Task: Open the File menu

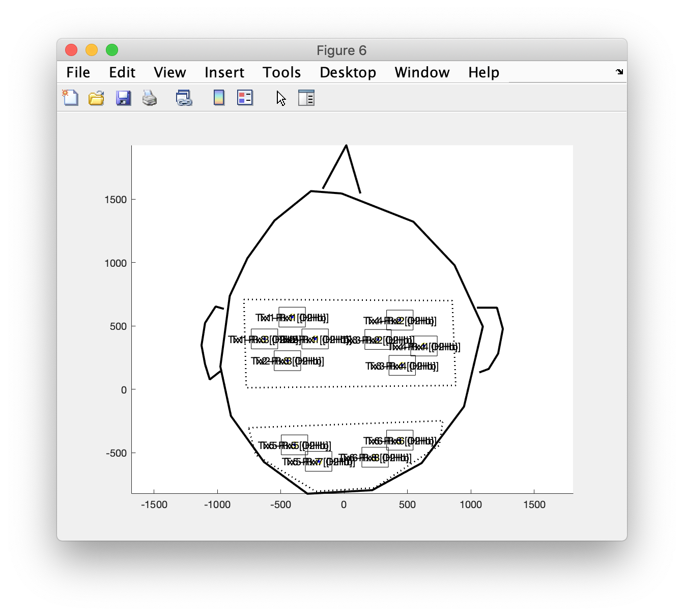Action: (78, 72)
